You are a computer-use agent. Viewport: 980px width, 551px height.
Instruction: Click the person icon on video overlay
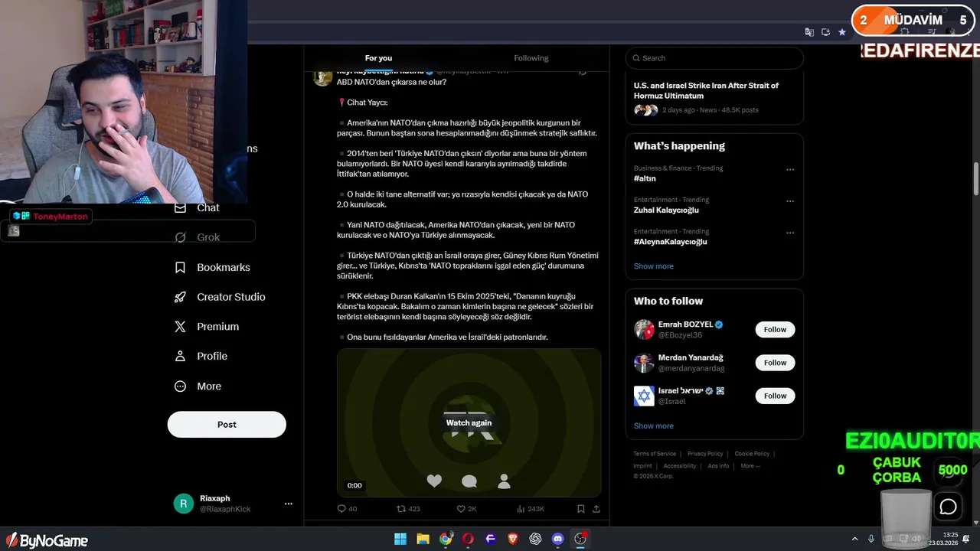(504, 481)
